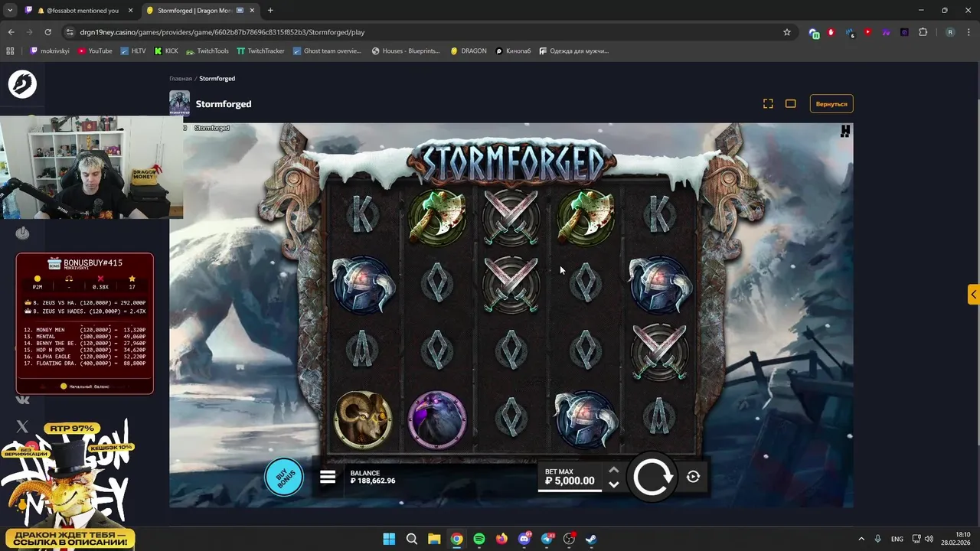Open Telegram from the taskbar
980x551 pixels.
tap(547, 539)
